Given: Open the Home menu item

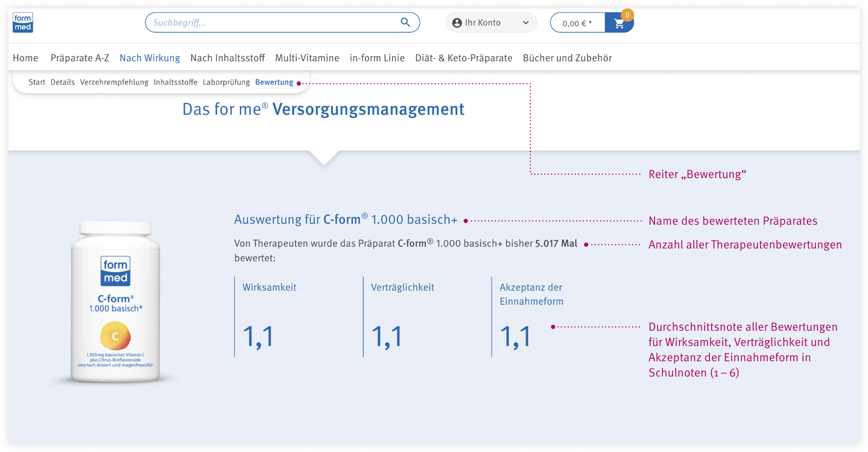Looking at the screenshot, I should tap(25, 58).
